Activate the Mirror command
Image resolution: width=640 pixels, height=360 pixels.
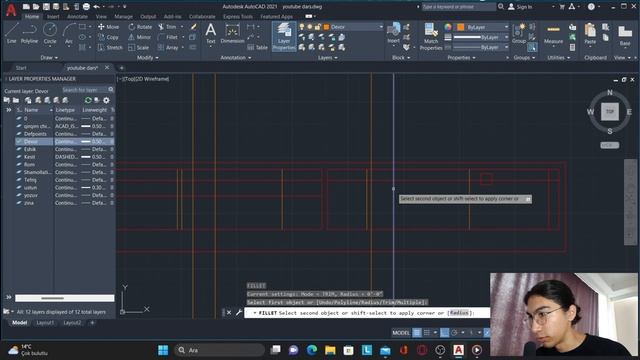140,37
